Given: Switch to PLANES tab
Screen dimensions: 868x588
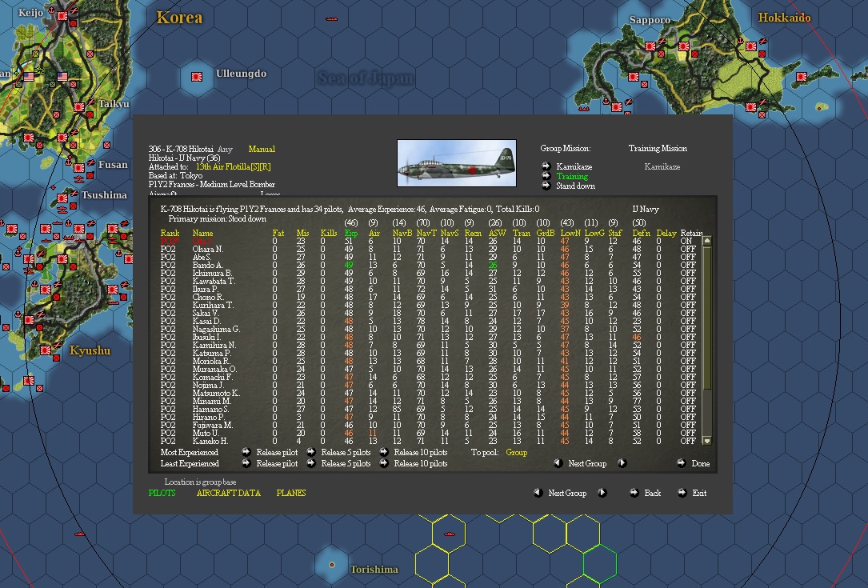Looking at the screenshot, I should coord(291,493).
